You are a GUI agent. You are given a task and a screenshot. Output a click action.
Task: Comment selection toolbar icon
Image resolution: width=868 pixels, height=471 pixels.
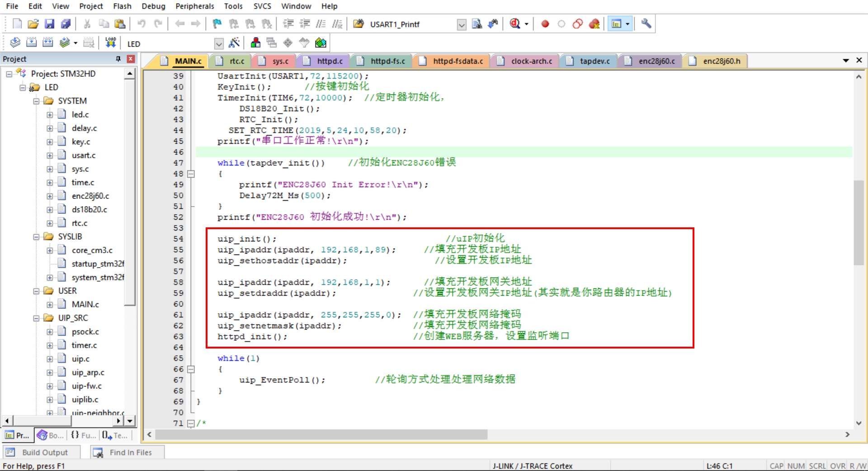321,24
